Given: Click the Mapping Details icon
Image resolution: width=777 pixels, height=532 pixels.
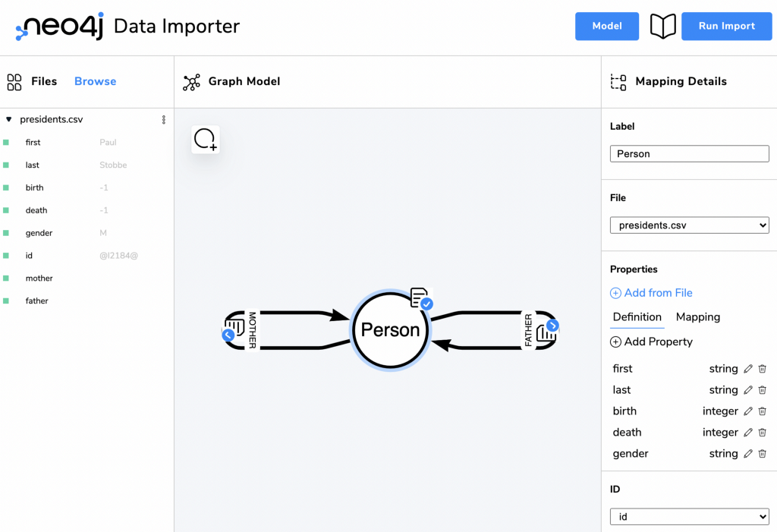Looking at the screenshot, I should click(618, 82).
